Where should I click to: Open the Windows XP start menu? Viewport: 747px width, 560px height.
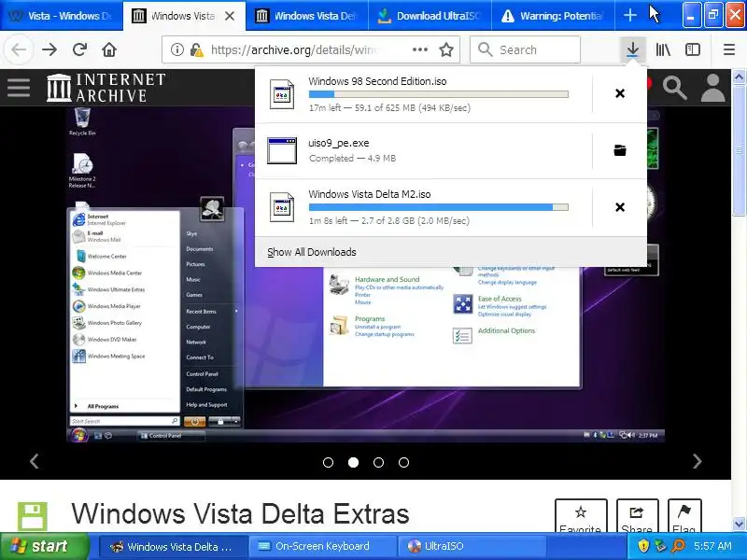click(x=45, y=546)
